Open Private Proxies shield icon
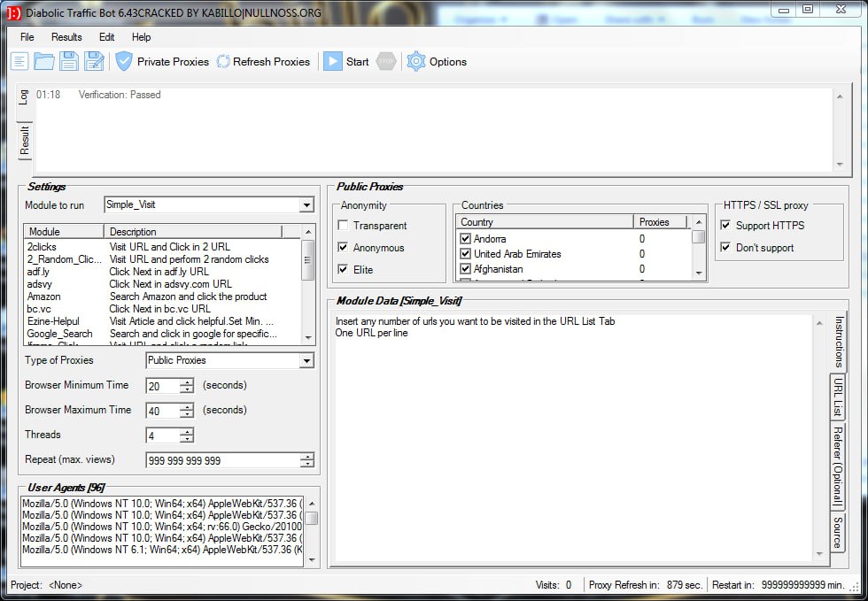 click(x=124, y=61)
